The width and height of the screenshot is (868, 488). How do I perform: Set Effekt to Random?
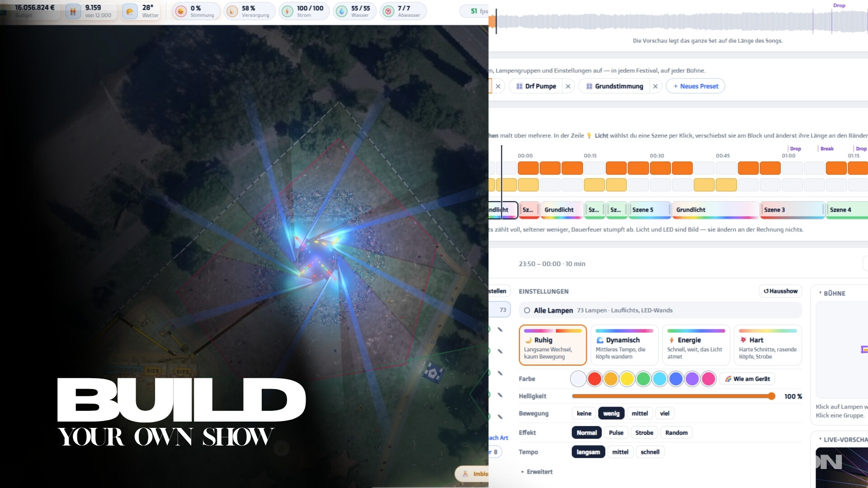(676, 433)
